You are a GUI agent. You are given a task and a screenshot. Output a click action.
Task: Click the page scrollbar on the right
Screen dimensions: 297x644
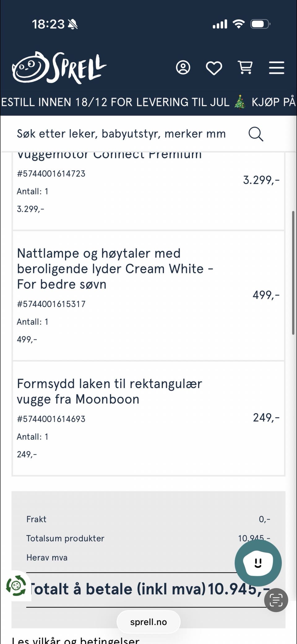point(293,272)
